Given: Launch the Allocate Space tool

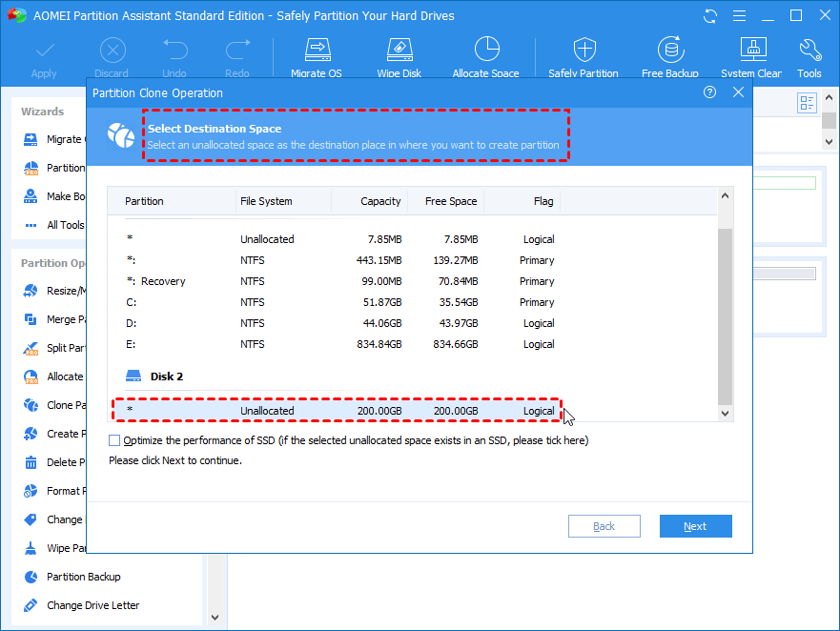Looking at the screenshot, I should point(485,56).
